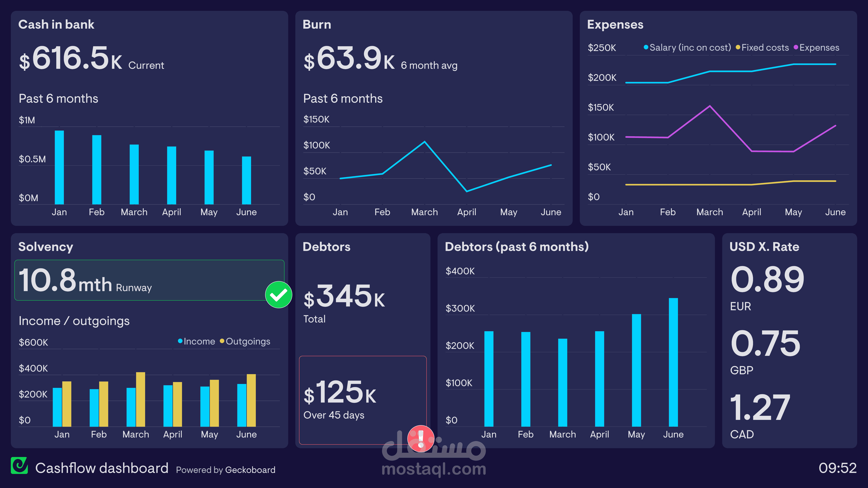Viewport: 868px width, 488px height.
Task: Click the Cashflow dashboard title
Action: pos(102,468)
